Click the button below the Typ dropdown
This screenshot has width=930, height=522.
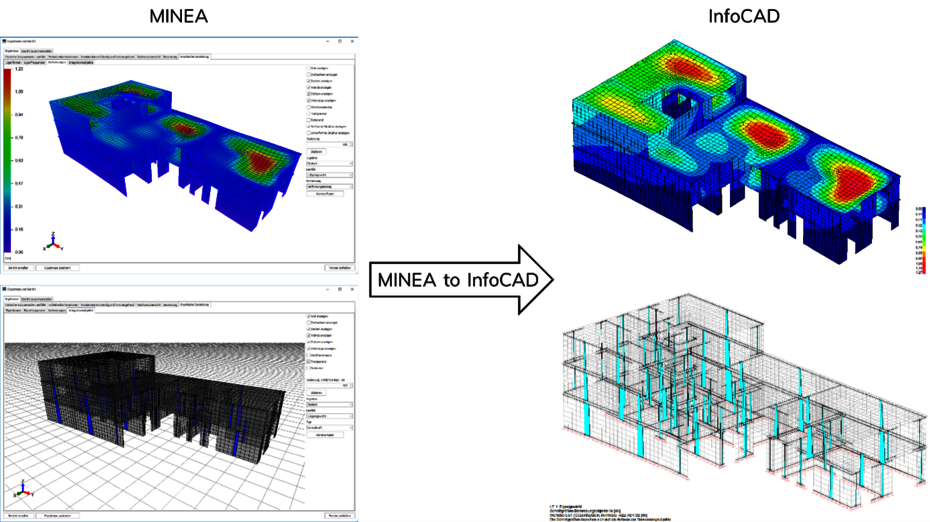pos(324,435)
